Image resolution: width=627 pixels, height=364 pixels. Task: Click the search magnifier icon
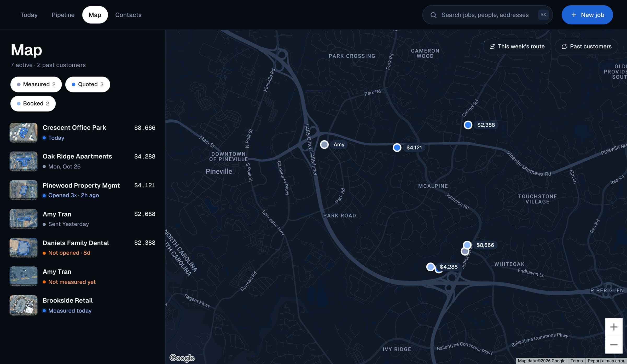[433, 15]
